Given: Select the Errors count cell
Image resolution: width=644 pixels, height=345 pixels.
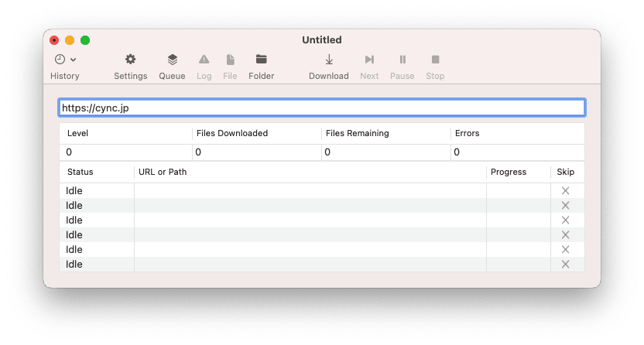Looking at the screenshot, I should [516, 152].
